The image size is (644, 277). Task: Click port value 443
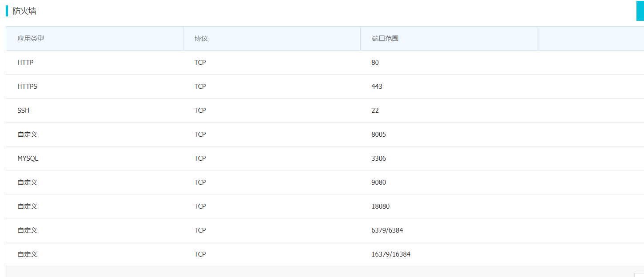(377, 87)
